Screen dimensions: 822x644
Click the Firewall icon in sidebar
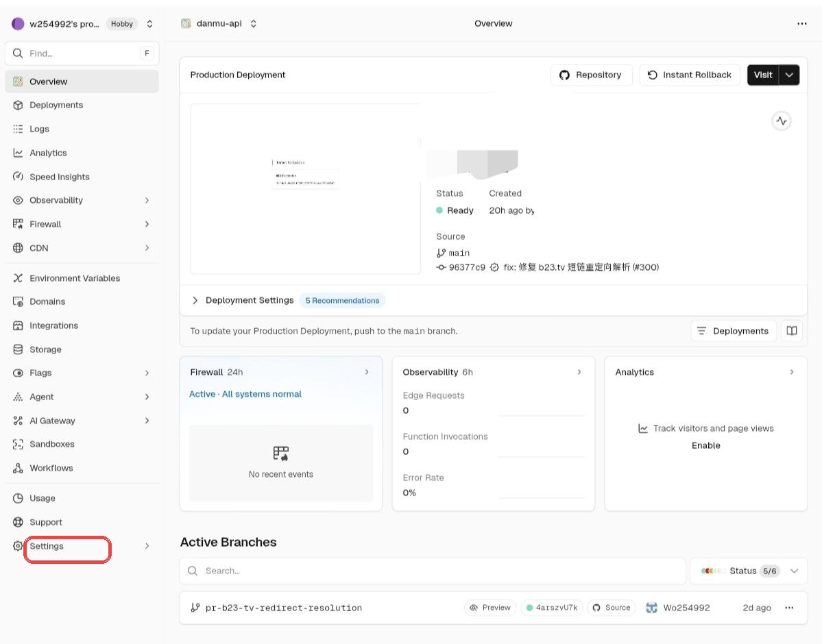click(x=18, y=224)
